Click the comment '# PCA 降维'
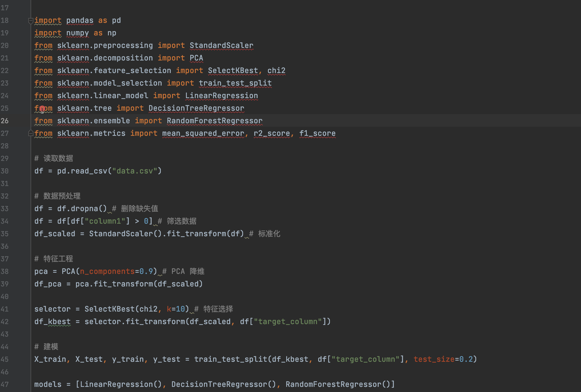This screenshot has height=392, width=581. click(183, 272)
